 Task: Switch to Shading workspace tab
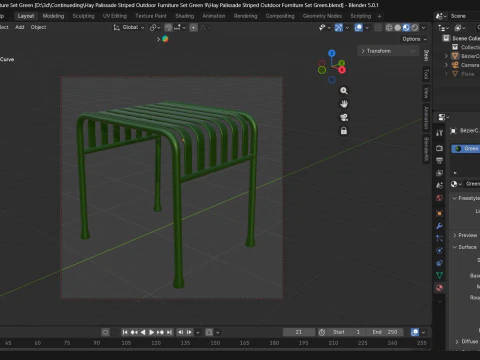pyautogui.click(x=185, y=16)
